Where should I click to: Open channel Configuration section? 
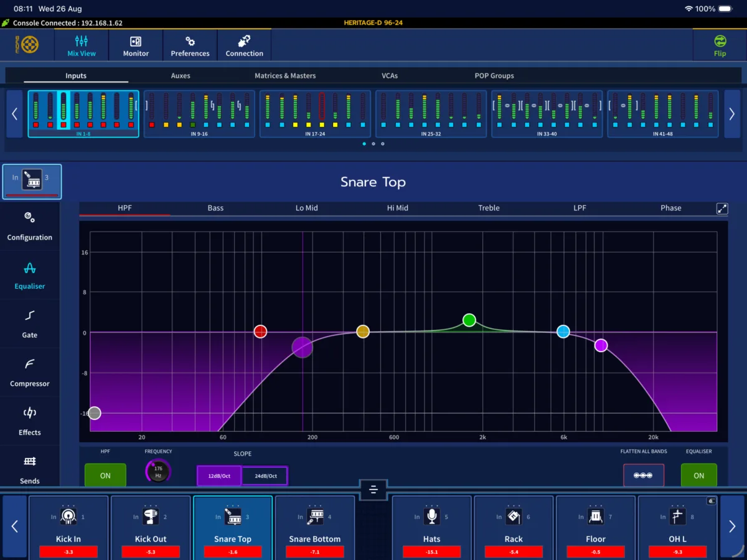pos(30,226)
